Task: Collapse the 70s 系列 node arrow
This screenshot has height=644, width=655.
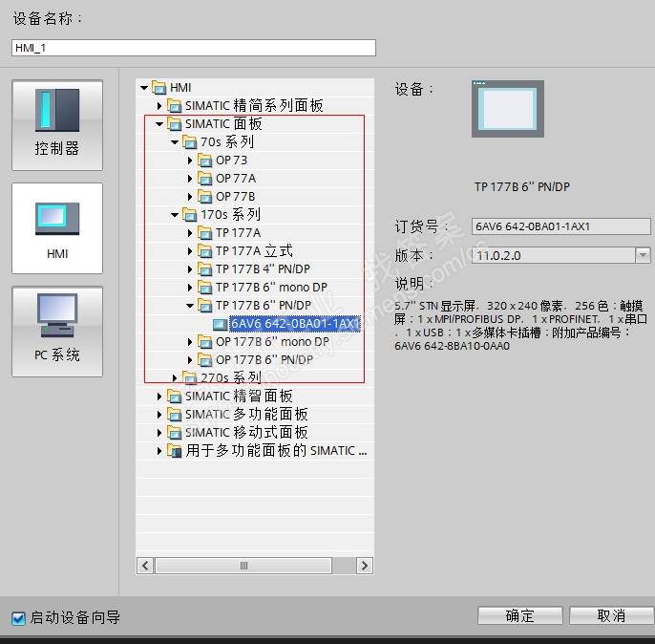Action: (175, 142)
